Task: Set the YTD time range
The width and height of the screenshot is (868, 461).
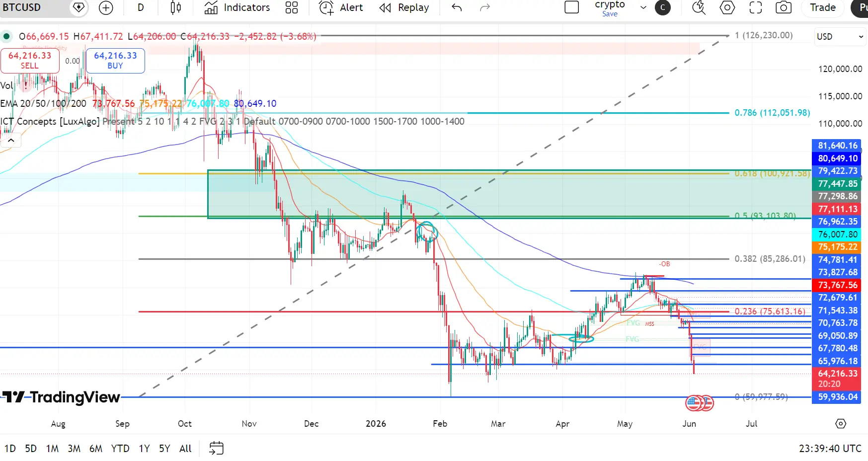Action: [120, 449]
